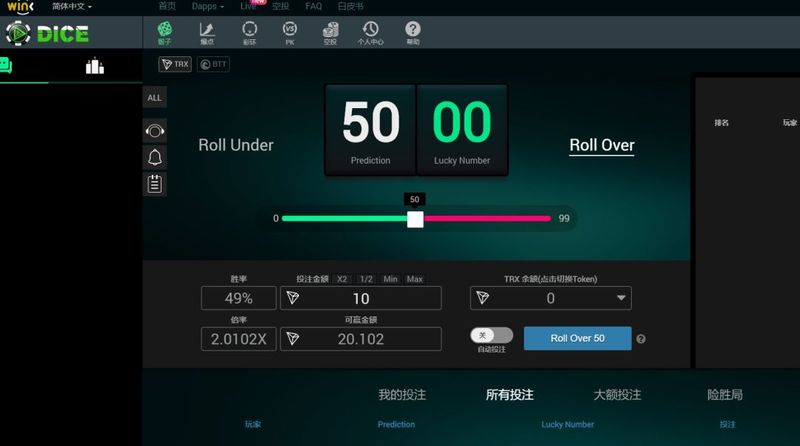Click the Roll Over 50 button
The image size is (800, 446).
point(578,338)
